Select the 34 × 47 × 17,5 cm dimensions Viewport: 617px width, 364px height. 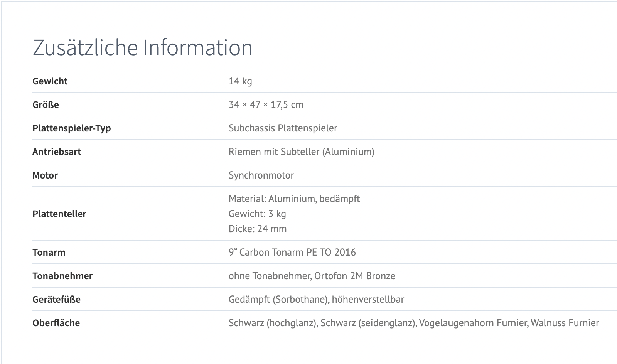(266, 105)
